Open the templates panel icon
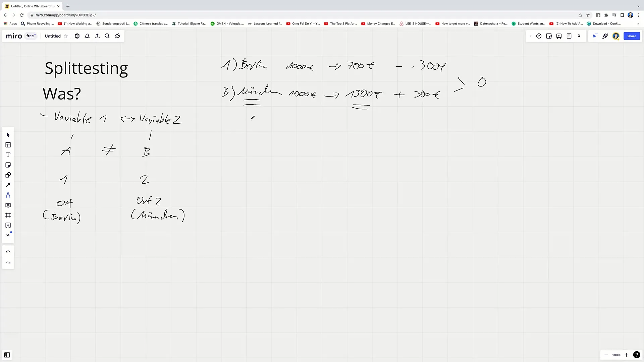The image size is (644, 362). pos(8,144)
